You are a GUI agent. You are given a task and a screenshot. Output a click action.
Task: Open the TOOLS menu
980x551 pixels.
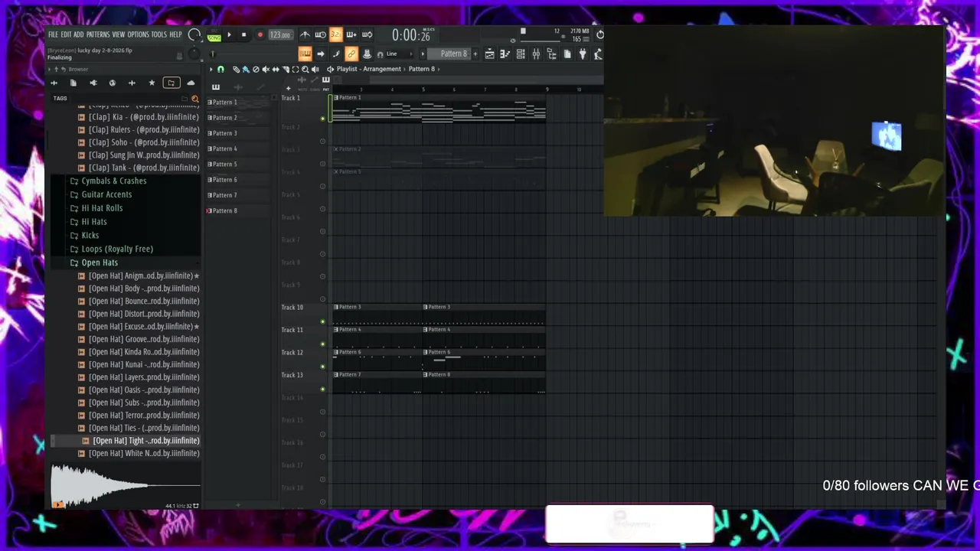tap(158, 34)
